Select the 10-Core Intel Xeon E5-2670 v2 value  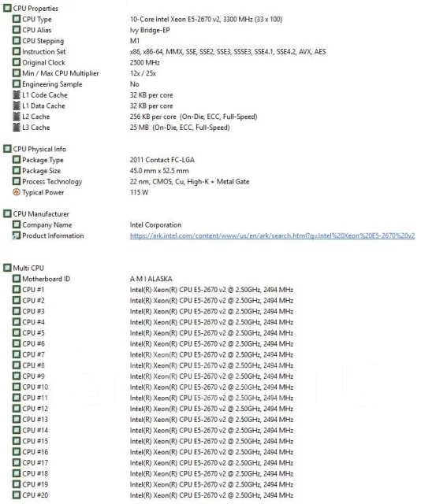click(x=206, y=19)
